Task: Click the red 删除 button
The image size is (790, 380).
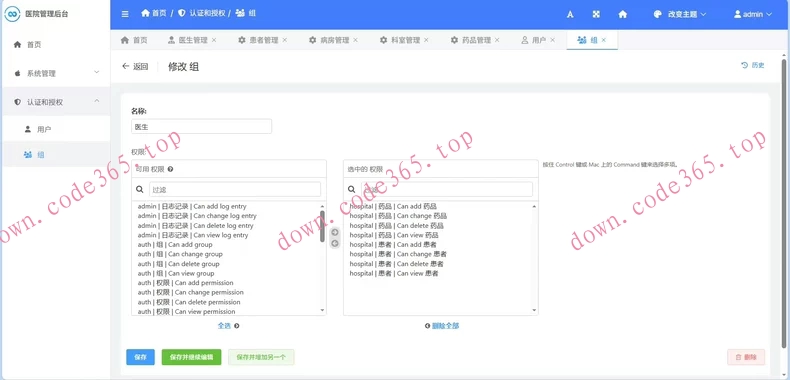Action: click(x=746, y=357)
